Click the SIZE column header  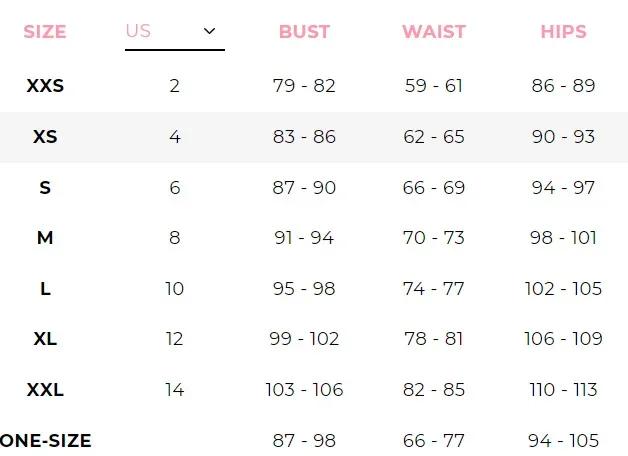click(x=45, y=32)
